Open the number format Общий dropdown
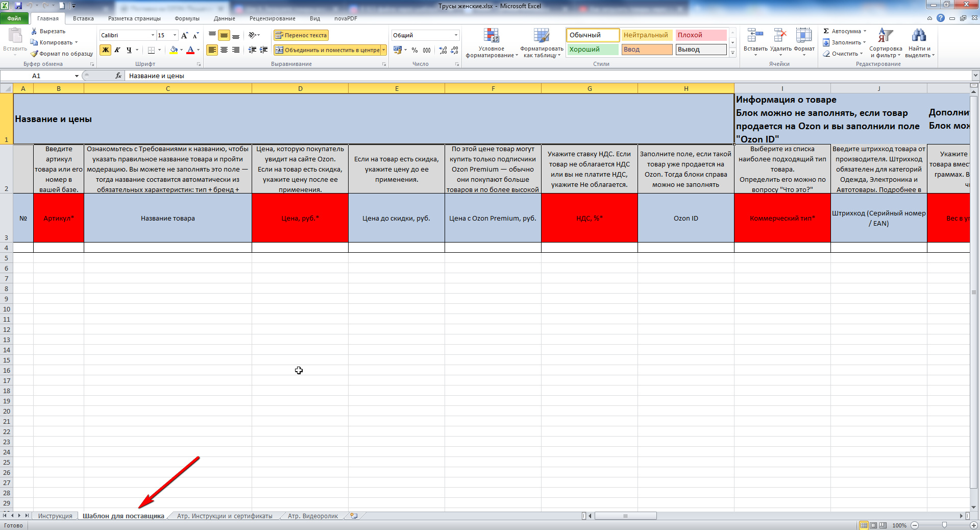 pos(456,35)
